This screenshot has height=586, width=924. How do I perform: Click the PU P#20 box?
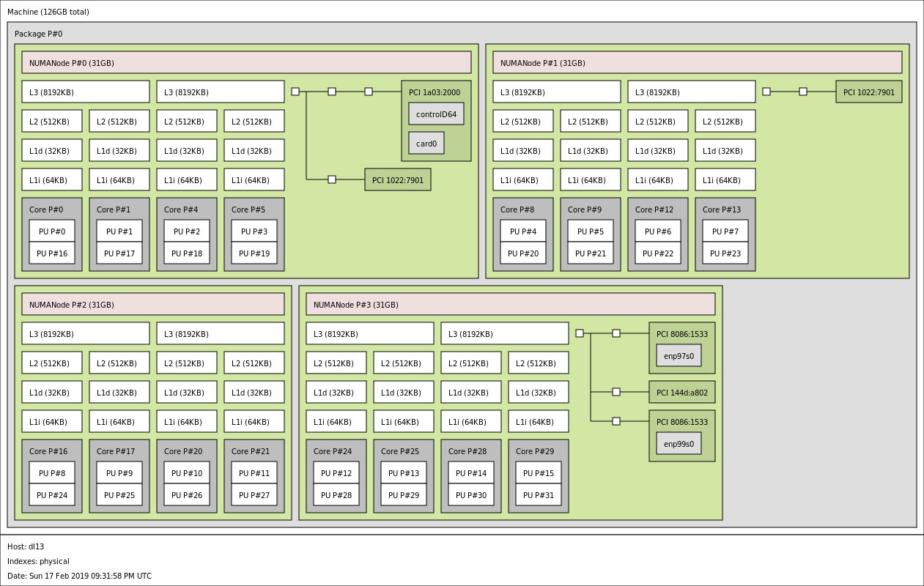(x=523, y=253)
